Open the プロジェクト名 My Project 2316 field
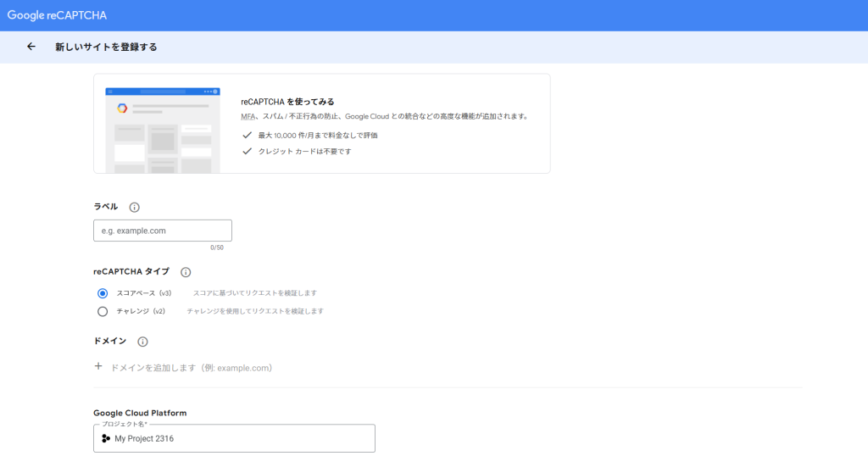Viewport: 868px width, 456px height. 234,438
